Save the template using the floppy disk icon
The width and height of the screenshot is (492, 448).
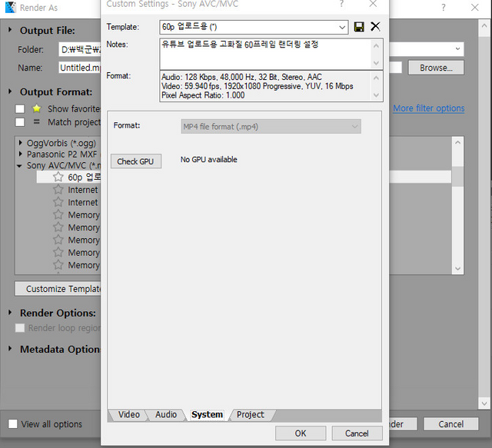359,27
